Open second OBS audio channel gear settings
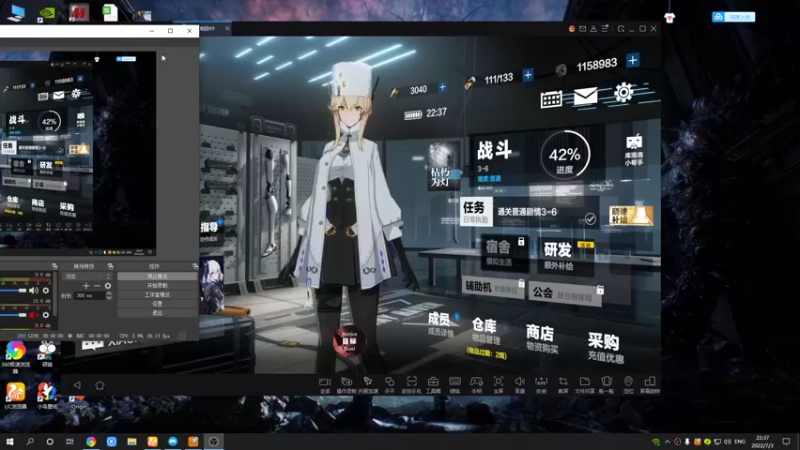This screenshot has width=800, height=450. click(46, 315)
